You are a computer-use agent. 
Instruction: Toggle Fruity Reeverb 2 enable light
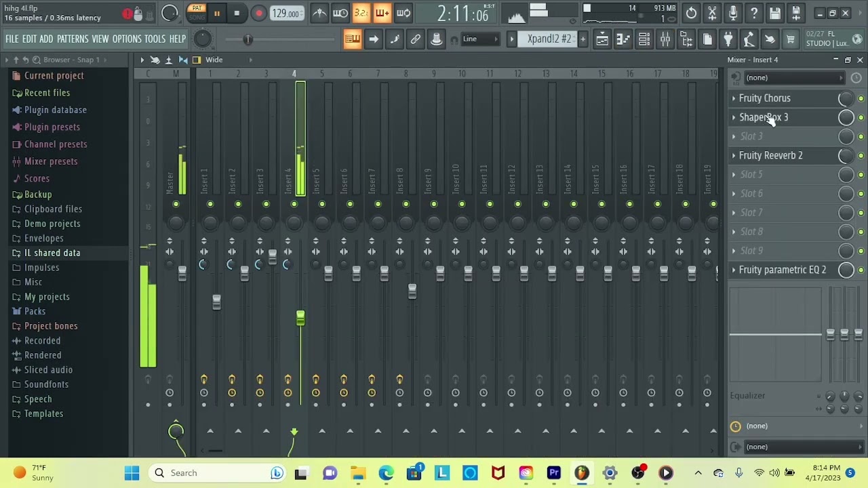(861, 156)
